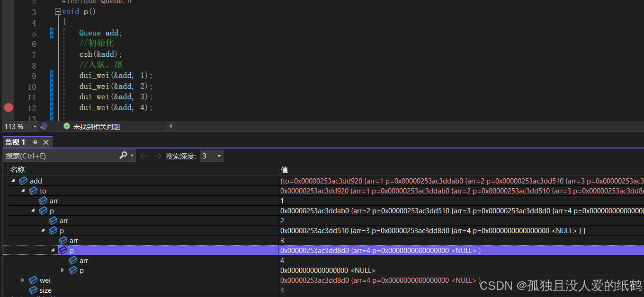Viewport: 644px width, 297px height.
Task: Click the 名称 column header
Action: pos(18,169)
